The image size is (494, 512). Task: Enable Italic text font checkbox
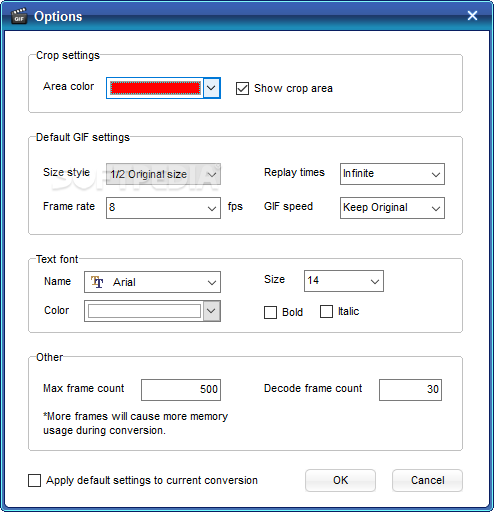(326, 312)
